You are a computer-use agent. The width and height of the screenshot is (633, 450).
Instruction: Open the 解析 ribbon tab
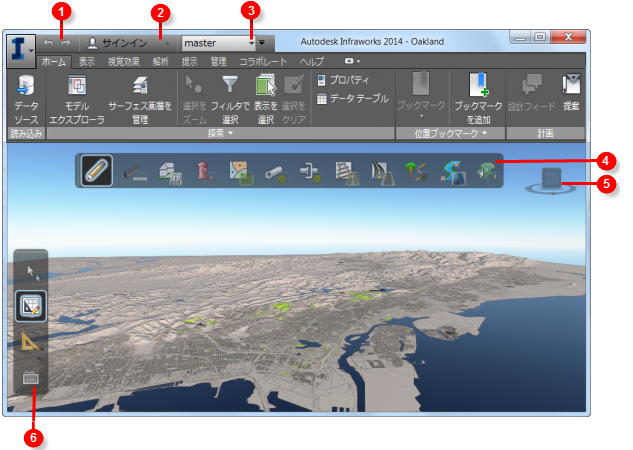pyautogui.click(x=160, y=62)
